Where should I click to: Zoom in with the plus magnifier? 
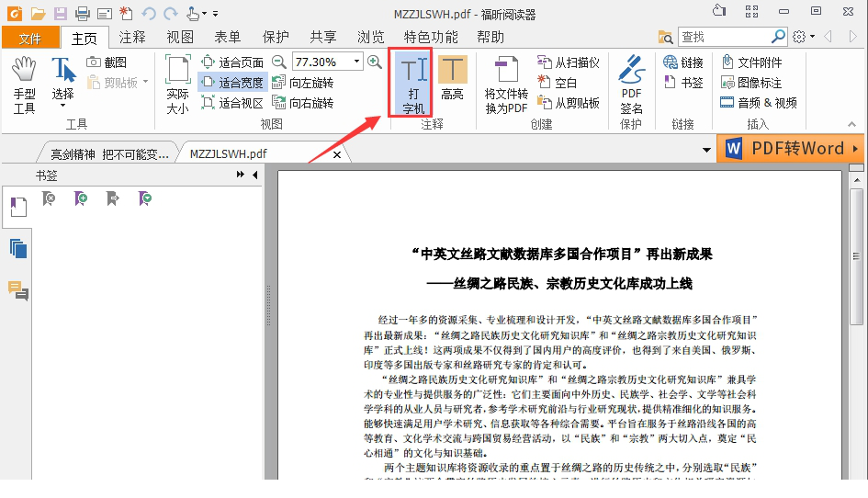click(x=375, y=62)
